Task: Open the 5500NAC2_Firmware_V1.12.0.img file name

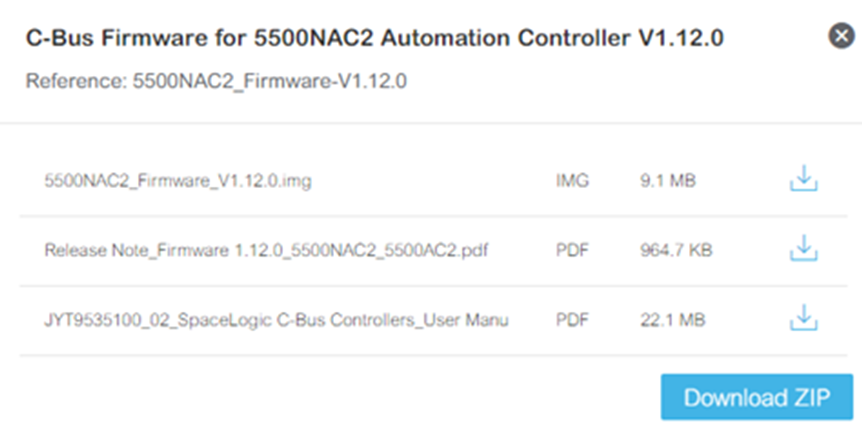Action: coord(178,181)
